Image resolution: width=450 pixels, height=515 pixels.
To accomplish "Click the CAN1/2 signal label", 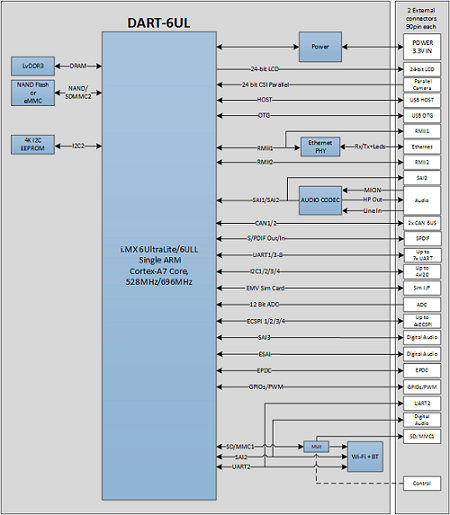I will (x=266, y=223).
